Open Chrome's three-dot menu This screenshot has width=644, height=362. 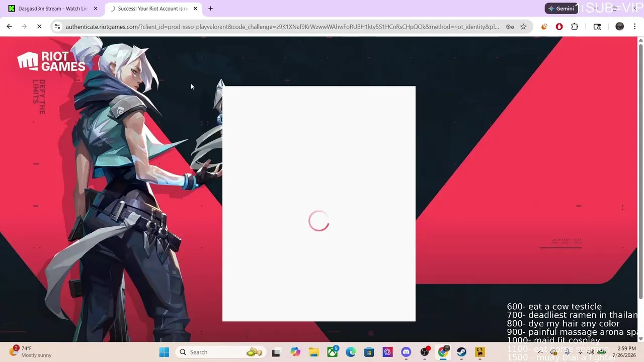(x=635, y=27)
